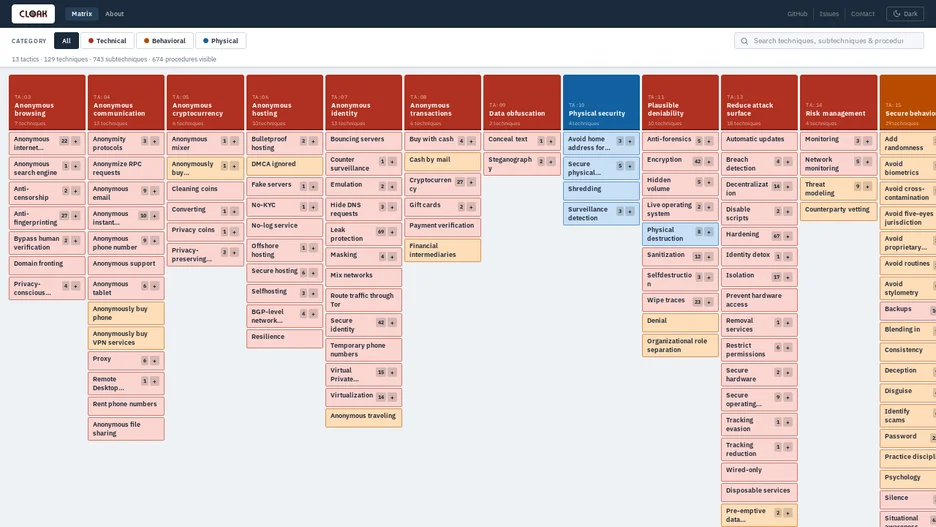Expand Leak protection with its plus button
The height and width of the screenshot is (527, 936).
pyautogui.click(x=392, y=232)
